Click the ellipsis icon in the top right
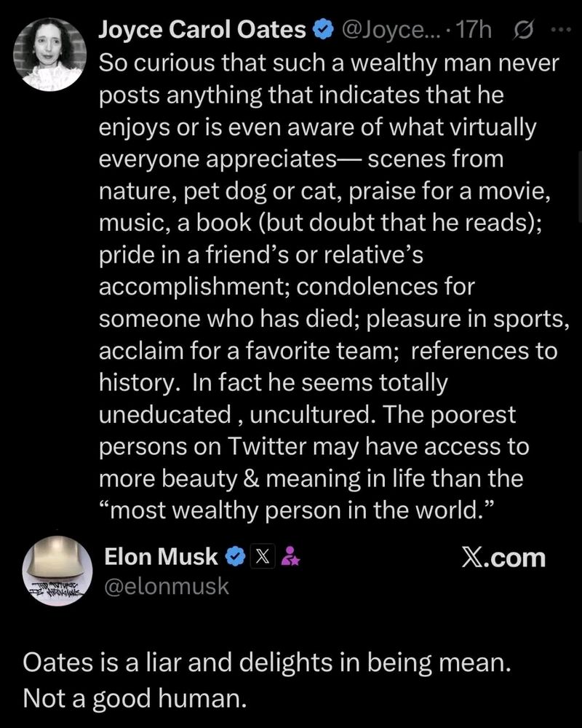 pos(562,28)
